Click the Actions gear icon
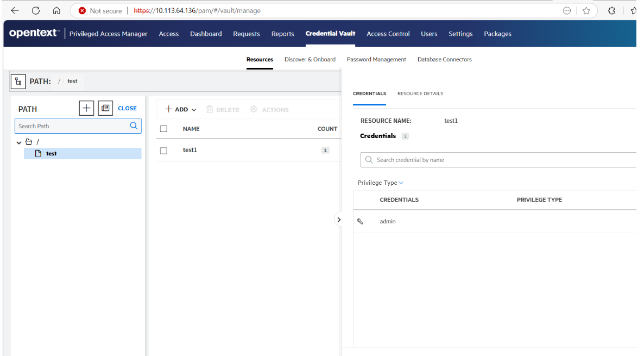Image resolution: width=644 pixels, height=356 pixels. tap(254, 109)
